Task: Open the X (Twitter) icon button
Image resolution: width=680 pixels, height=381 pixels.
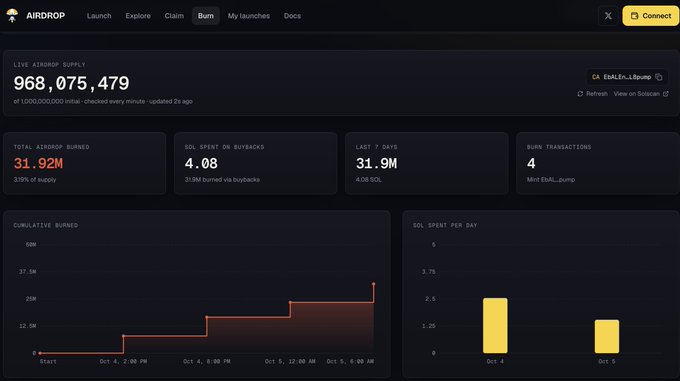Action: tap(608, 16)
